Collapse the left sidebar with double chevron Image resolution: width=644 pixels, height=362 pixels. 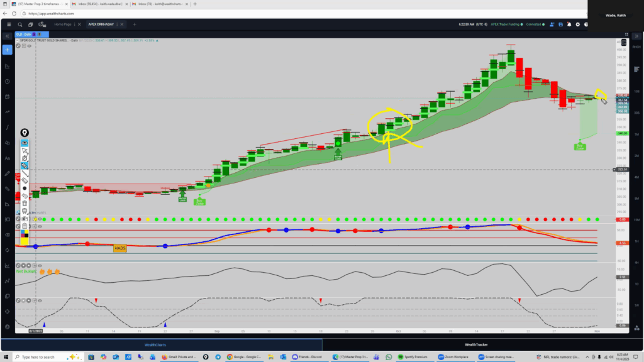[8, 36]
